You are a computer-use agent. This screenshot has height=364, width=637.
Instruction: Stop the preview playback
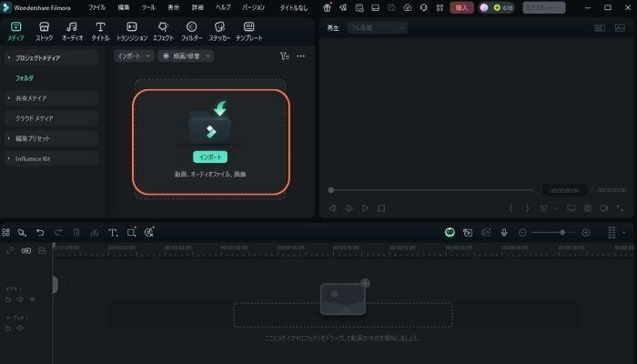coord(381,208)
